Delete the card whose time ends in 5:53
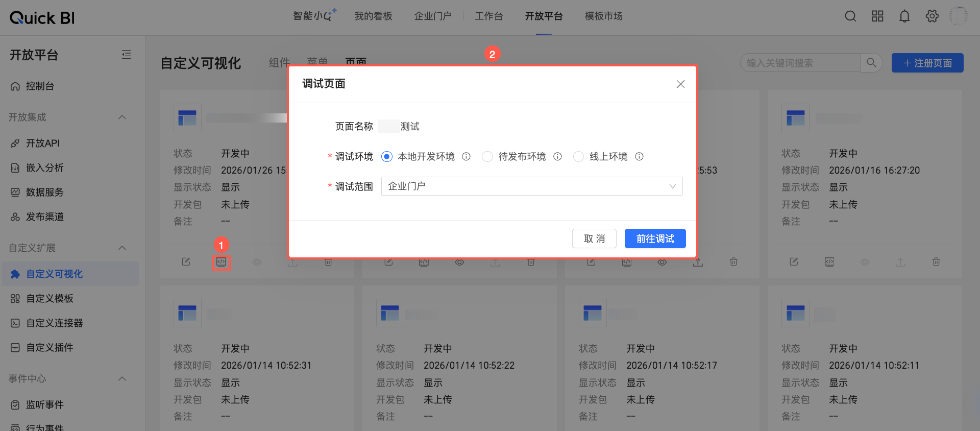 point(733,261)
